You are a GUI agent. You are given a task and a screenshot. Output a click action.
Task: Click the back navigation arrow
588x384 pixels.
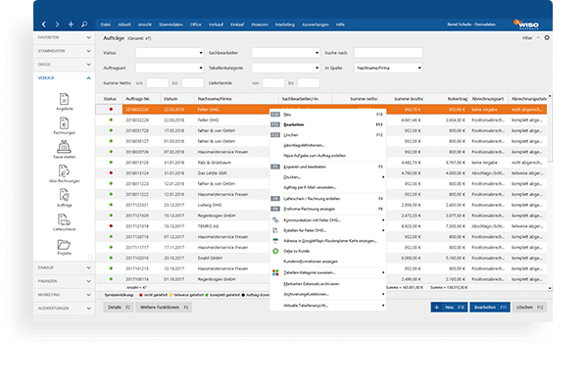[44, 24]
